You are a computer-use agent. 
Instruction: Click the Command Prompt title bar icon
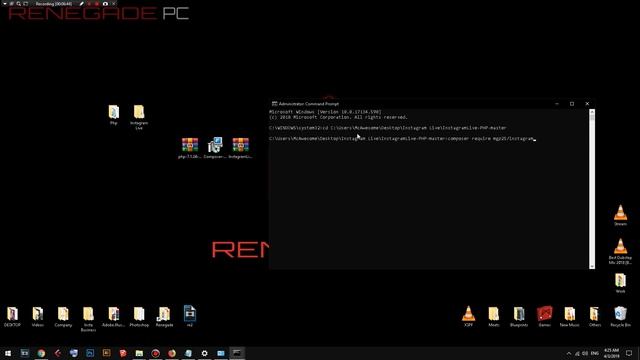point(274,104)
